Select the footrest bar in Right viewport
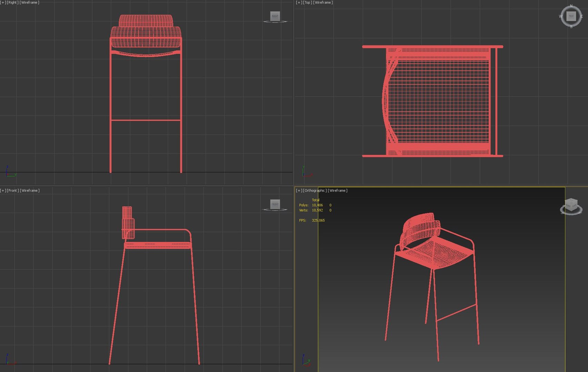Viewport: 588px width, 372px height. [146, 120]
